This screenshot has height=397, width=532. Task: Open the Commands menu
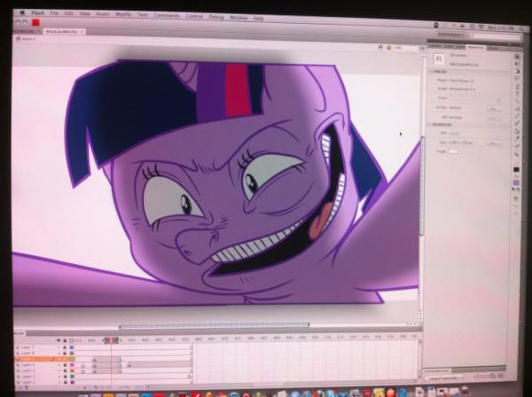167,15
